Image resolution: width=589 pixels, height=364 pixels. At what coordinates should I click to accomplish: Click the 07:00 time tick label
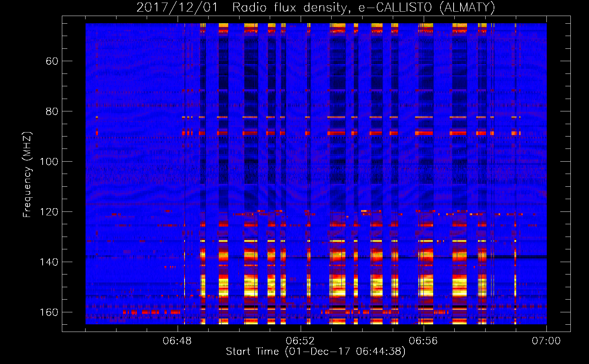[546, 341]
